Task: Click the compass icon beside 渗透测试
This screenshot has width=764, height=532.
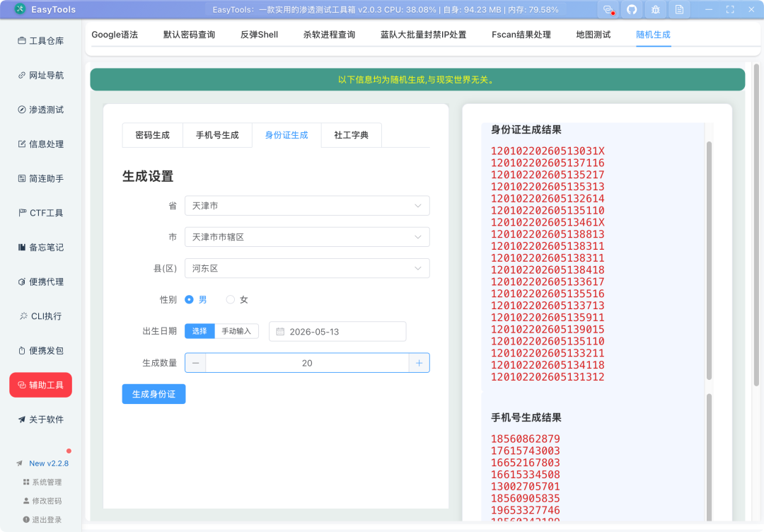Action: click(22, 110)
